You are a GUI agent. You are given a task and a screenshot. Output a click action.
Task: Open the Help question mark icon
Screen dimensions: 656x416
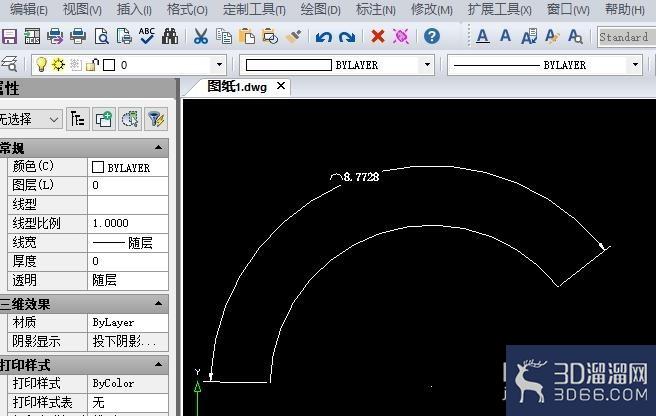click(432, 36)
